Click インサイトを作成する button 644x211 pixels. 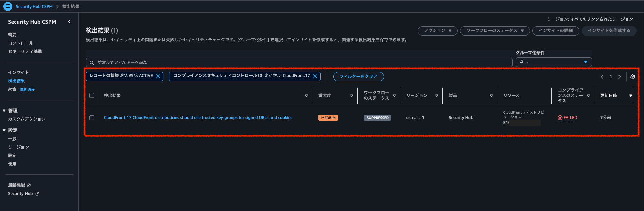pos(609,31)
